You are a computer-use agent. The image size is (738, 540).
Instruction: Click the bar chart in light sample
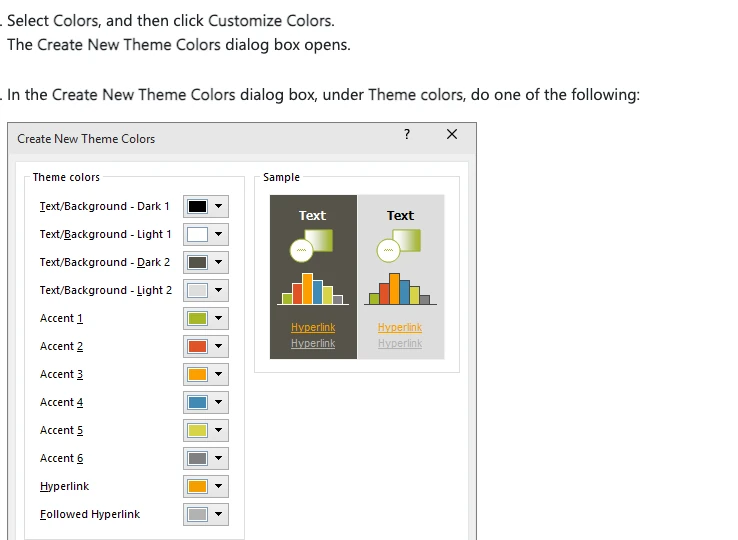click(x=400, y=289)
